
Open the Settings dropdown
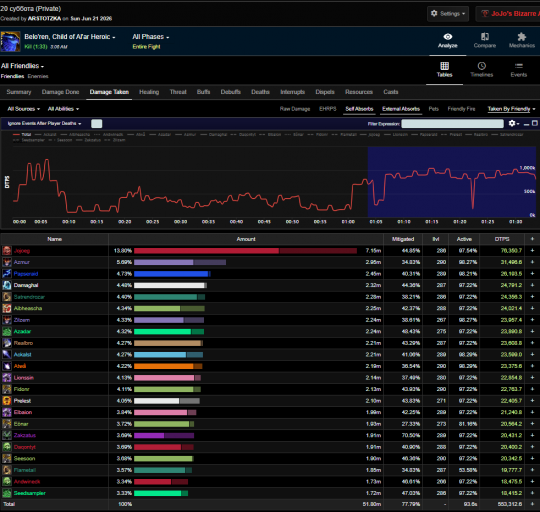(448, 14)
